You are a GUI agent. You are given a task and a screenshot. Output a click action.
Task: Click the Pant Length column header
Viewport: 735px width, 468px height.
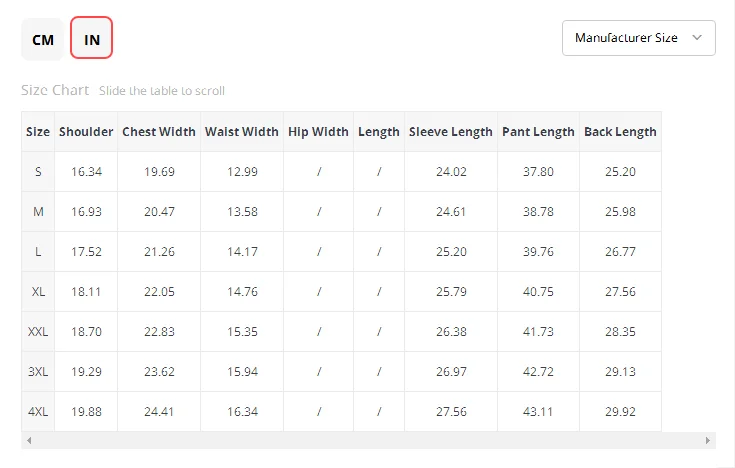tap(538, 131)
